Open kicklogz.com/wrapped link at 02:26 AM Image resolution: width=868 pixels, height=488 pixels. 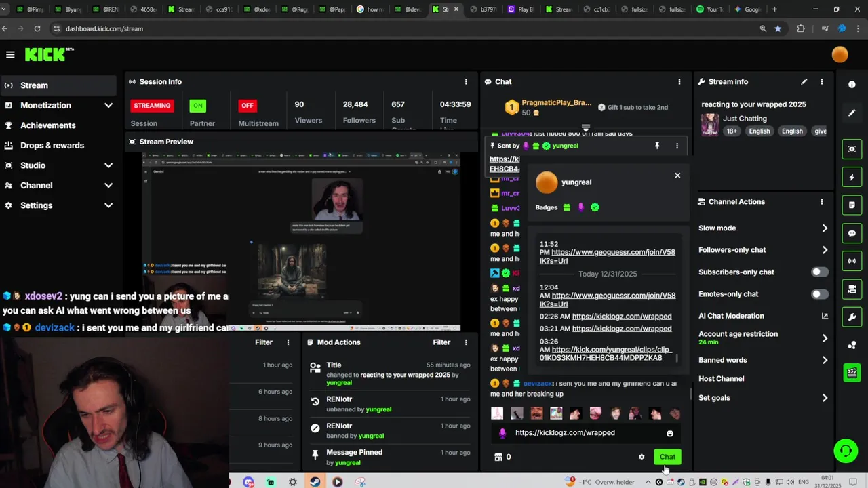[622, 317]
